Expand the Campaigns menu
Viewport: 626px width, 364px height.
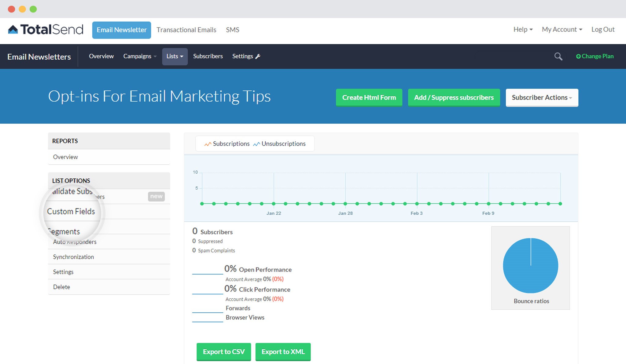(140, 56)
